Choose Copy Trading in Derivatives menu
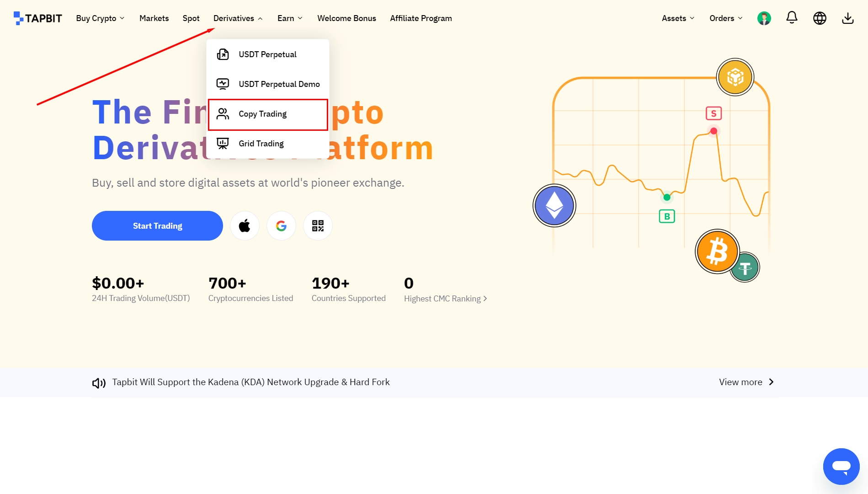Viewport: 868px width, 494px height. coord(268,114)
